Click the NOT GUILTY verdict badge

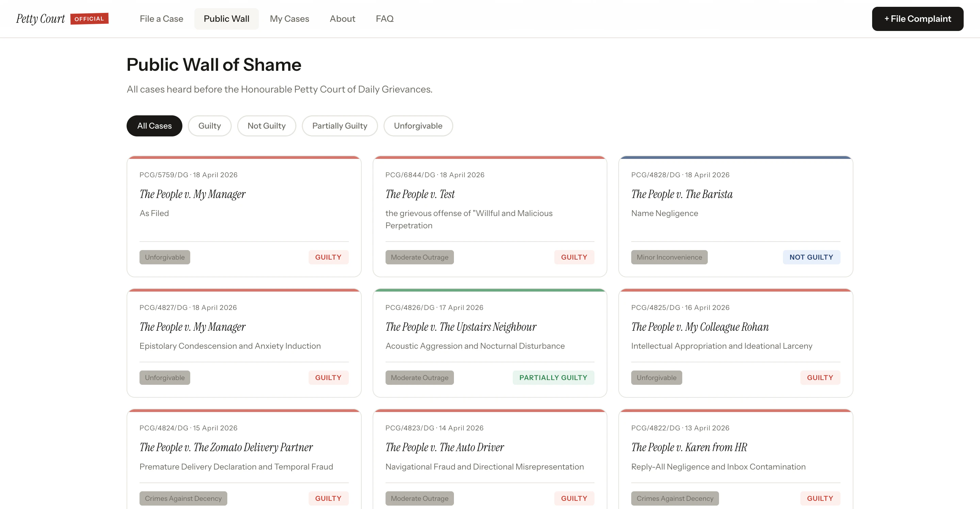[811, 257]
